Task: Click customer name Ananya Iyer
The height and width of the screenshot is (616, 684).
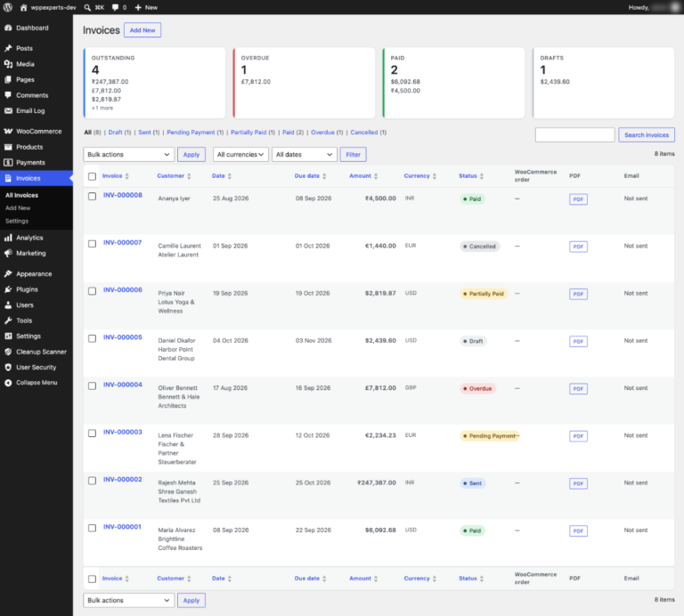Action: coord(174,199)
